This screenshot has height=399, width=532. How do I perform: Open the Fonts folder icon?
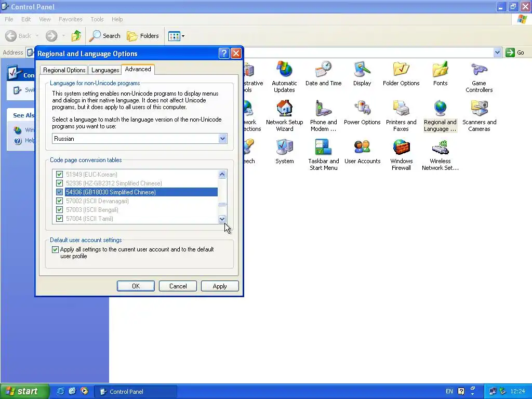pyautogui.click(x=440, y=74)
